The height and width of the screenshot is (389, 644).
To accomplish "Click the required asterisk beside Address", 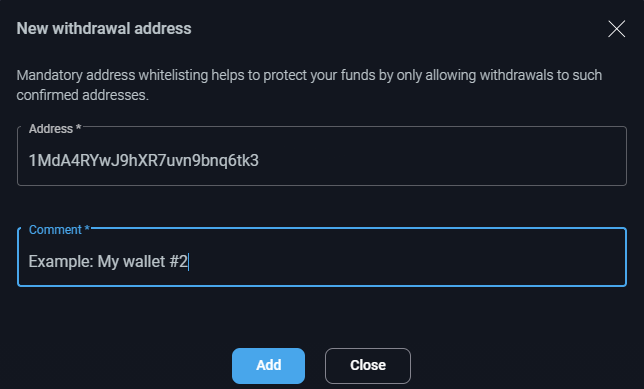I will [78, 128].
